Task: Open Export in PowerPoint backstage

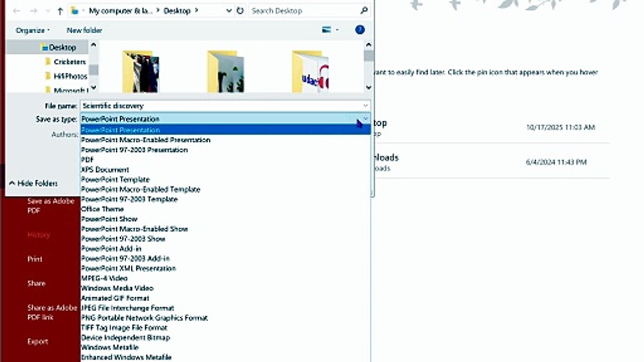Action: (x=38, y=341)
